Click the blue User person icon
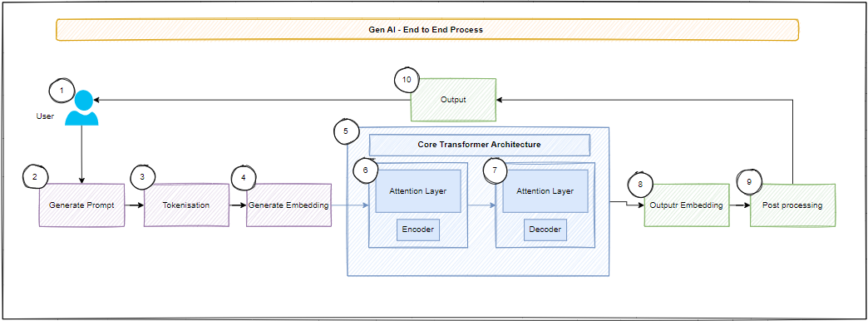Screen dimensions: 868x321 pos(82,108)
